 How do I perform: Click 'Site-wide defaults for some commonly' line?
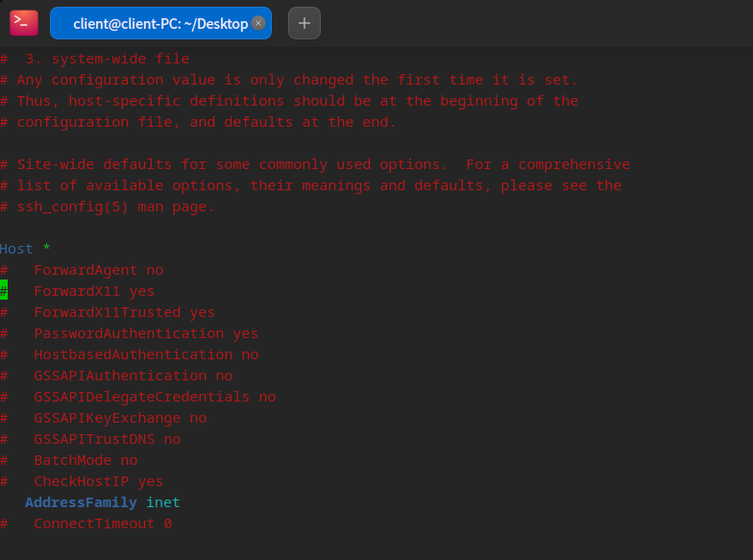pos(315,164)
